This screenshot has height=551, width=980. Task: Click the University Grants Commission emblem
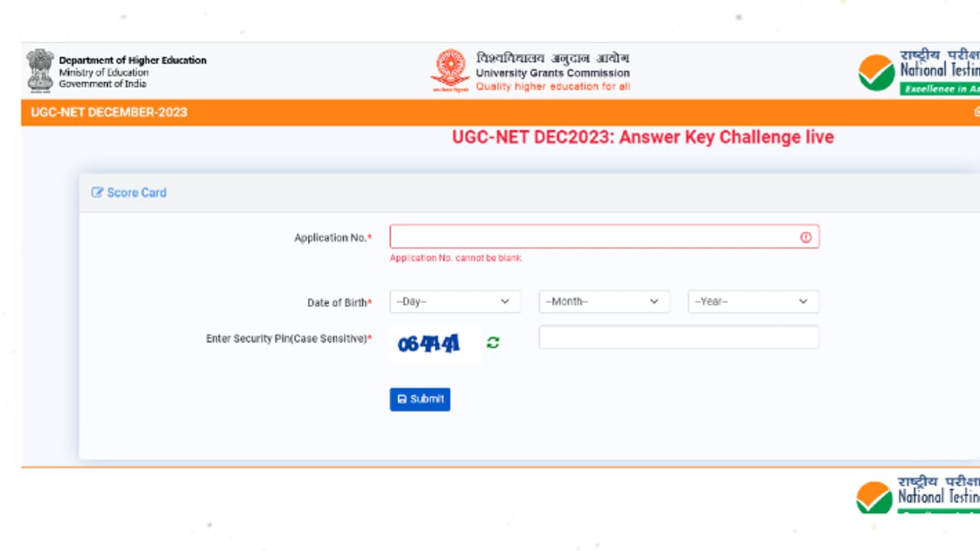(x=449, y=69)
